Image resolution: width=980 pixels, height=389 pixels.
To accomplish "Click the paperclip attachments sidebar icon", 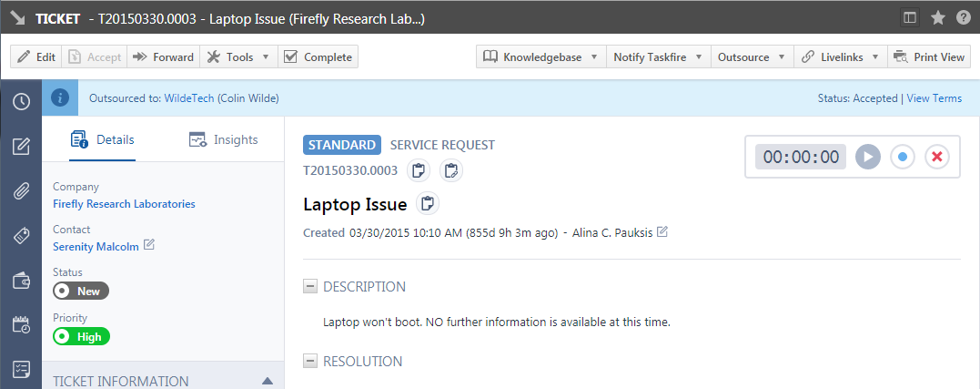I will tap(21, 190).
